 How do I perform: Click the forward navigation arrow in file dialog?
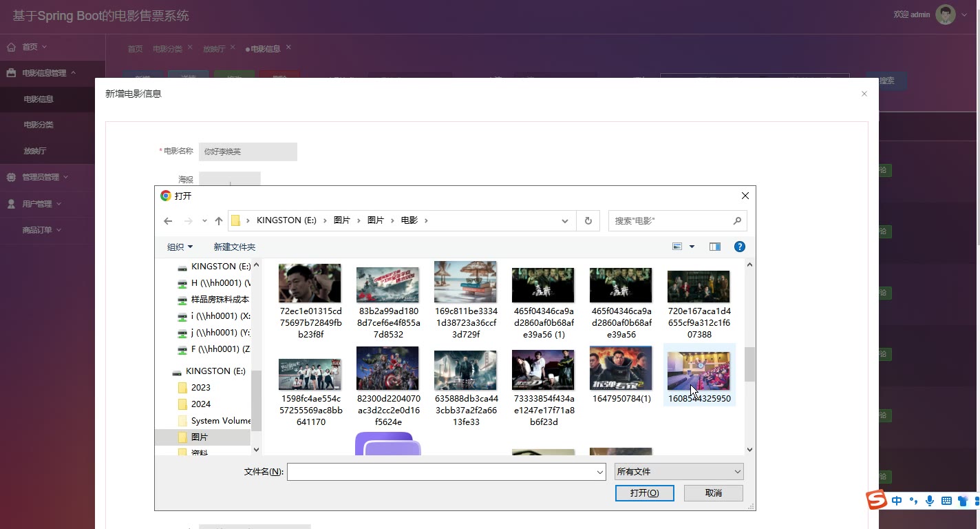189,221
